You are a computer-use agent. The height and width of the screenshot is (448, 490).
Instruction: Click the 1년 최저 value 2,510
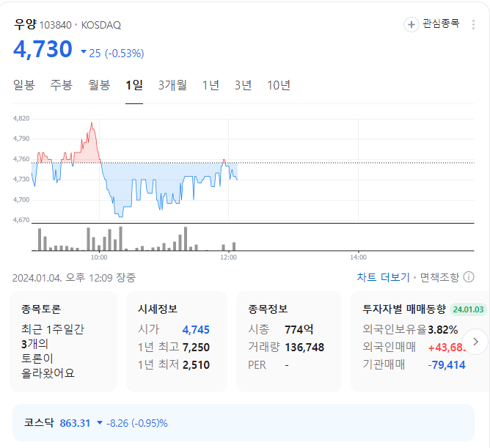(x=196, y=364)
